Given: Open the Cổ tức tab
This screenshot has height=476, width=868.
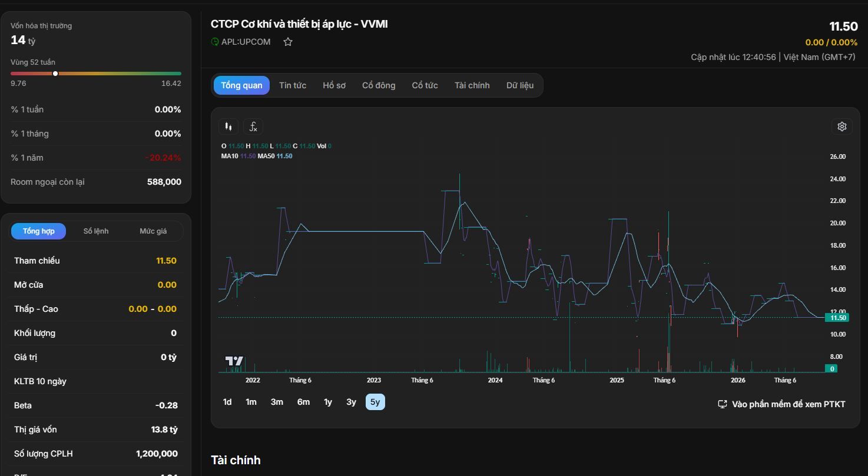Looking at the screenshot, I should click(425, 85).
